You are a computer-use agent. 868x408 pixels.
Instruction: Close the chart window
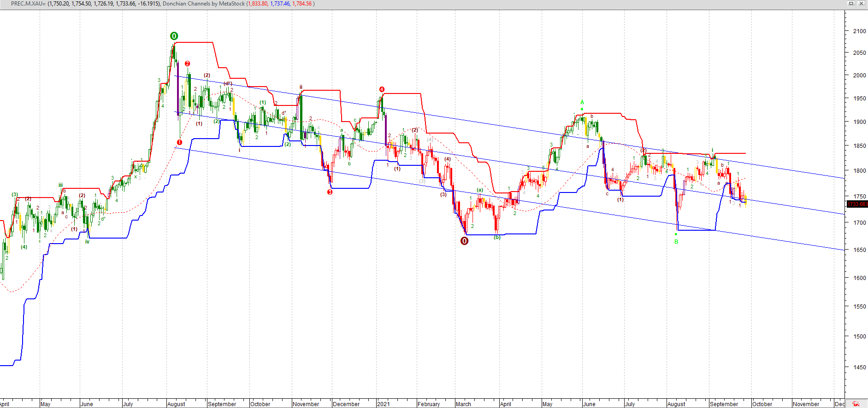click(861, 4)
